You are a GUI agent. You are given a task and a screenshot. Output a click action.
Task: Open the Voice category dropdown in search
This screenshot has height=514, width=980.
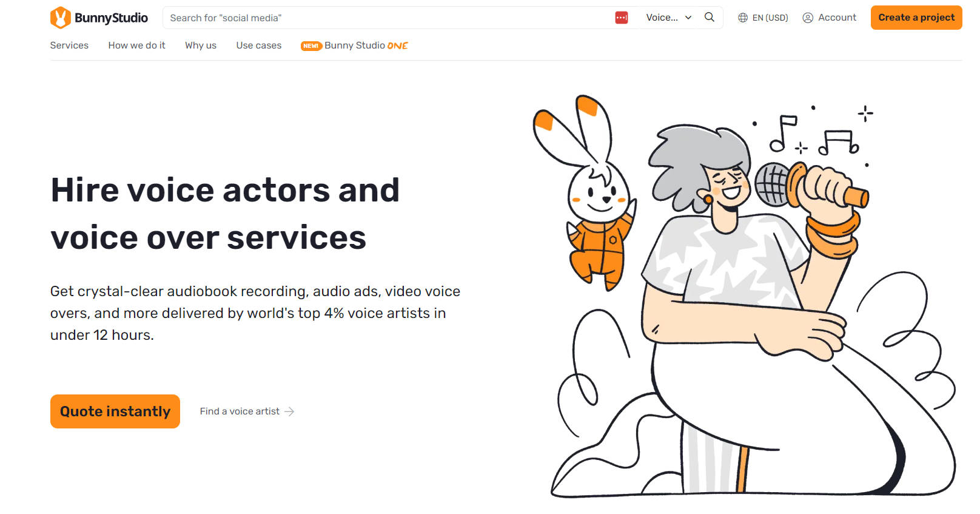pyautogui.click(x=662, y=18)
